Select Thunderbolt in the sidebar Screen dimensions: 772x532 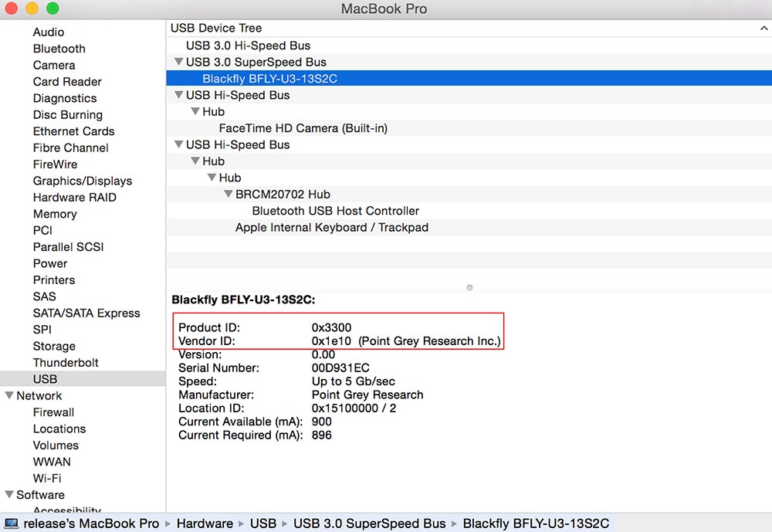pos(66,363)
